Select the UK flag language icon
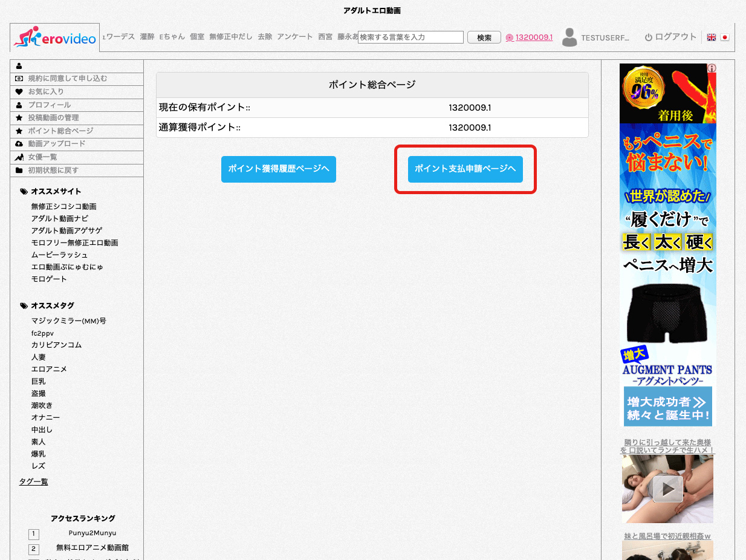This screenshot has width=746, height=560. [712, 37]
